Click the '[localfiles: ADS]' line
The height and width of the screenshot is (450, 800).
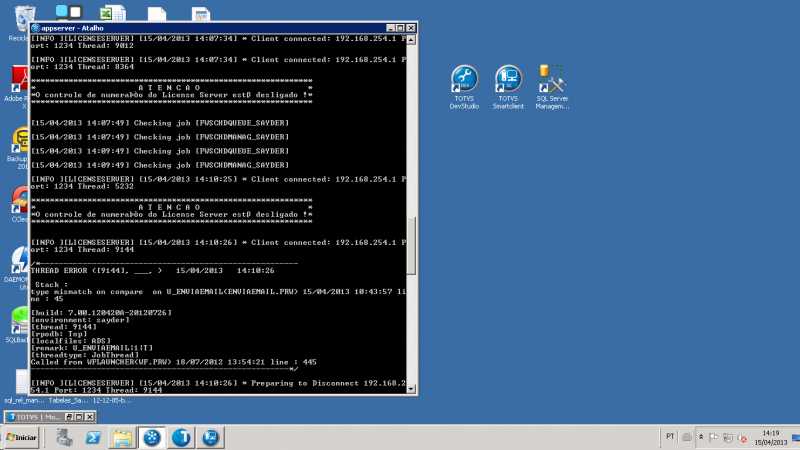tap(70, 341)
